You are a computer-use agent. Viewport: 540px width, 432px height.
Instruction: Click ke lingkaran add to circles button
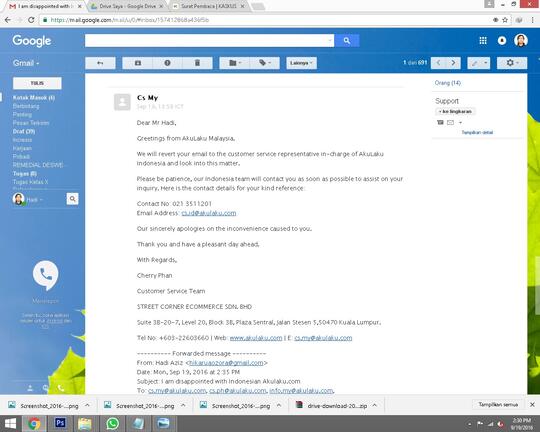point(455,112)
